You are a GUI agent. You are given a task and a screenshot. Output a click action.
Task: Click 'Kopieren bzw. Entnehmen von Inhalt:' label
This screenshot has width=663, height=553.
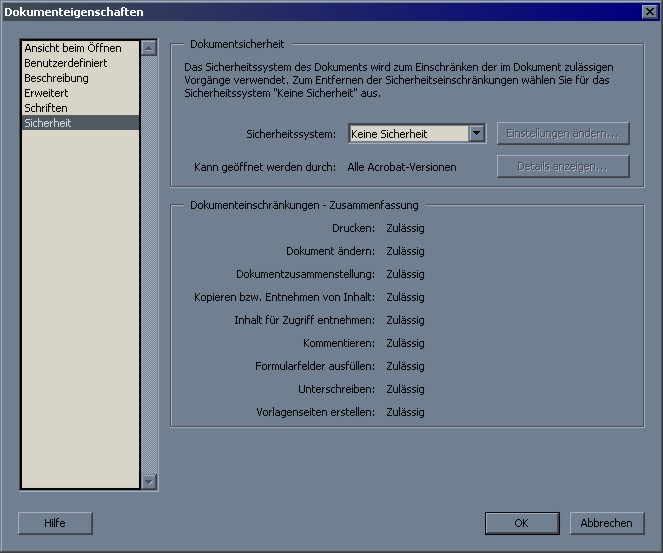[x=285, y=297]
